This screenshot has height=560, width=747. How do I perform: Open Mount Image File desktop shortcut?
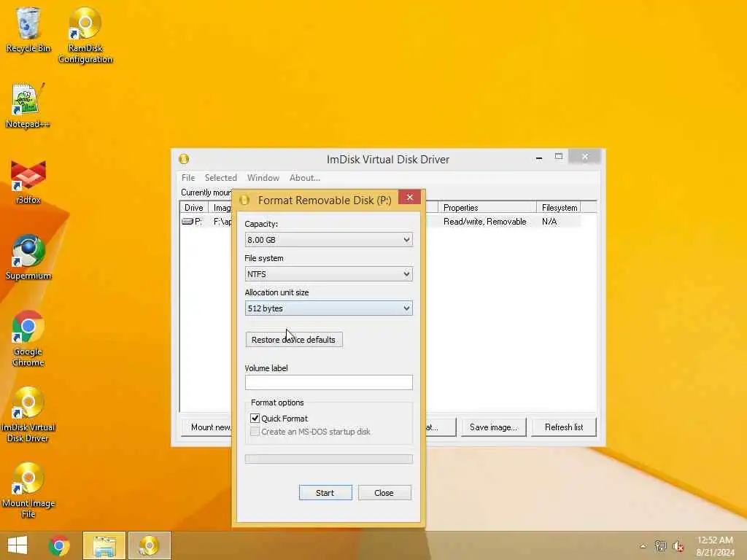(28, 491)
